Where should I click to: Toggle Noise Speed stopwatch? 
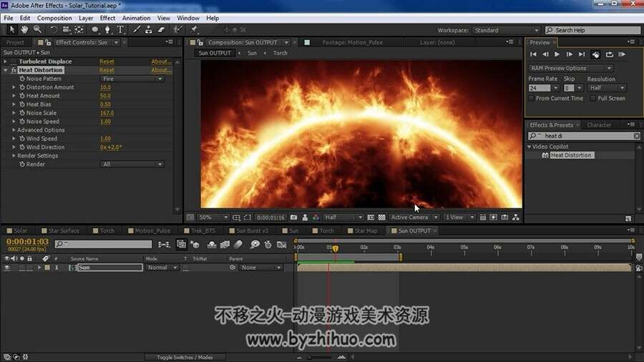coord(22,122)
